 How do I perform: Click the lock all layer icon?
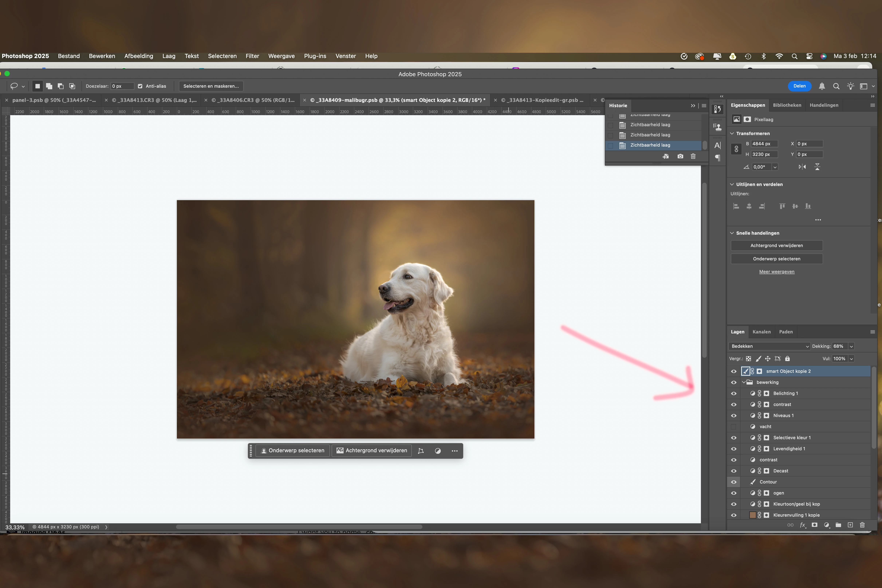point(787,358)
